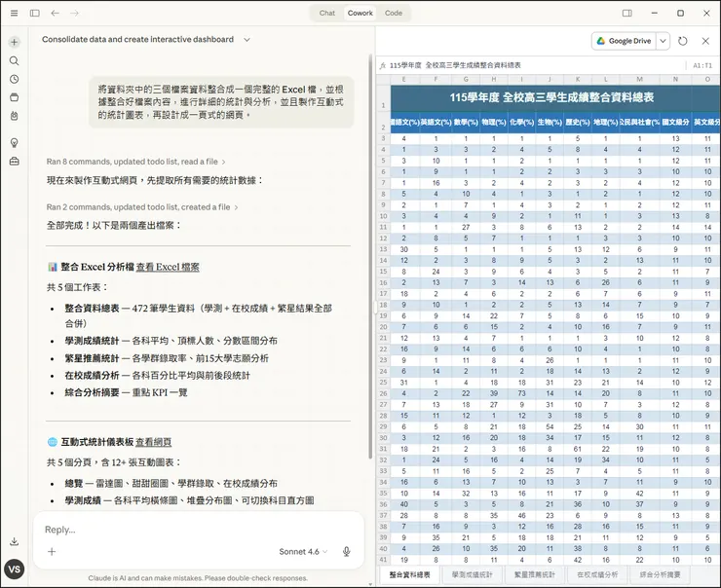This screenshot has height=588, width=721.
Task: Go back with the left arrow
Action: pos(56,13)
